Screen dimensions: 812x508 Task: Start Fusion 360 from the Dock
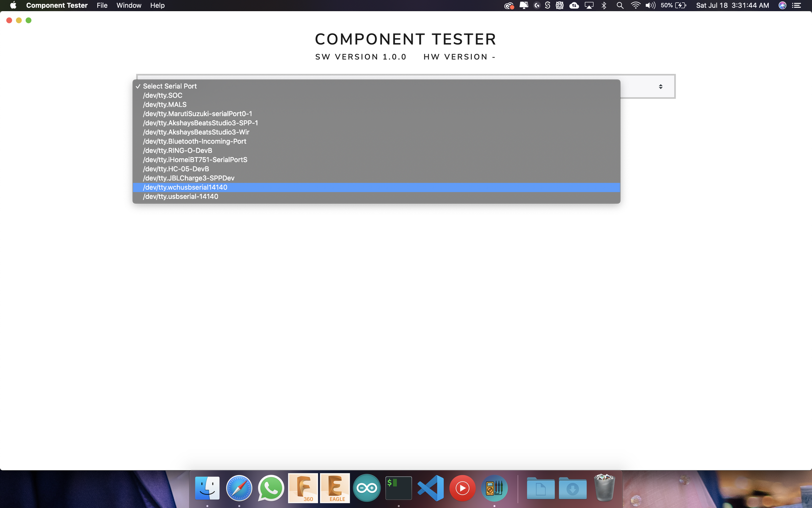tap(303, 488)
